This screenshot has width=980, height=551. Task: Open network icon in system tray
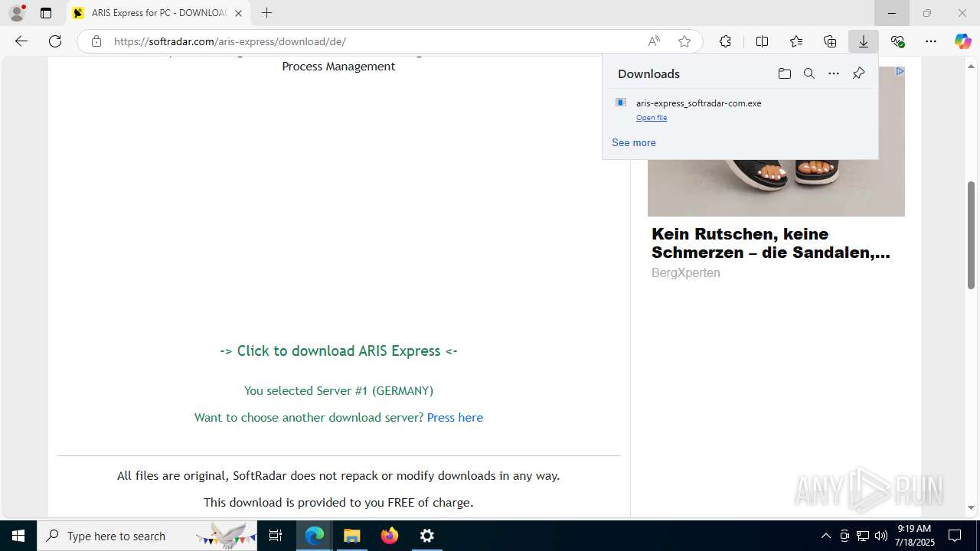pyautogui.click(x=863, y=536)
